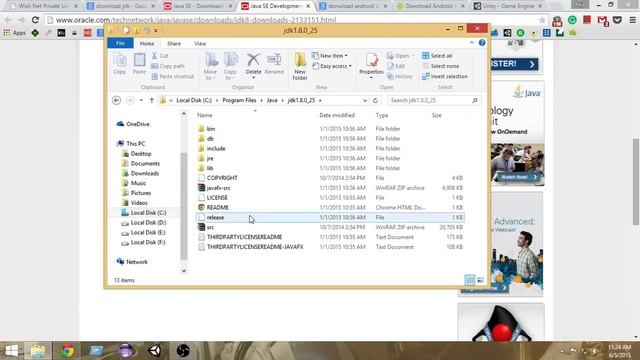640x360 pixels.
Task: Delete the selected file using ribbon
Action: [x=253, y=65]
